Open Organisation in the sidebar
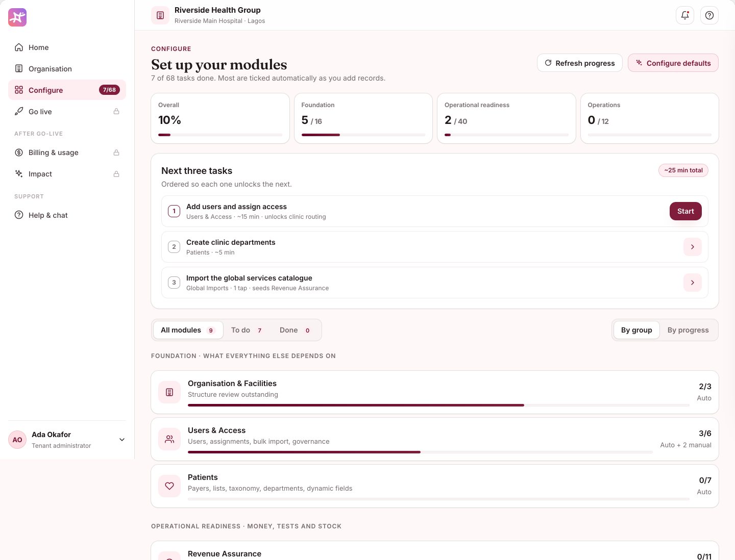The height and width of the screenshot is (560, 735). coord(67,69)
